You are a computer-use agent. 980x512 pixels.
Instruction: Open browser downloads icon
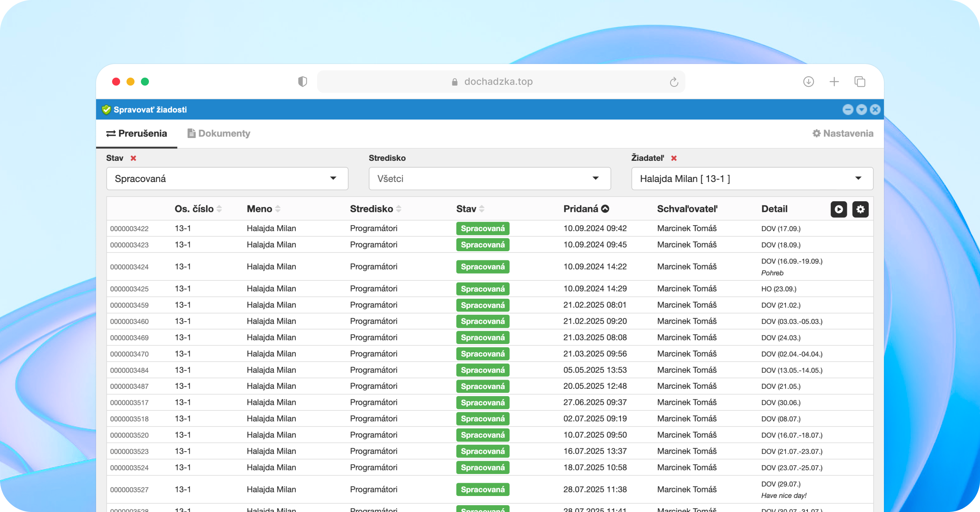(x=809, y=82)
